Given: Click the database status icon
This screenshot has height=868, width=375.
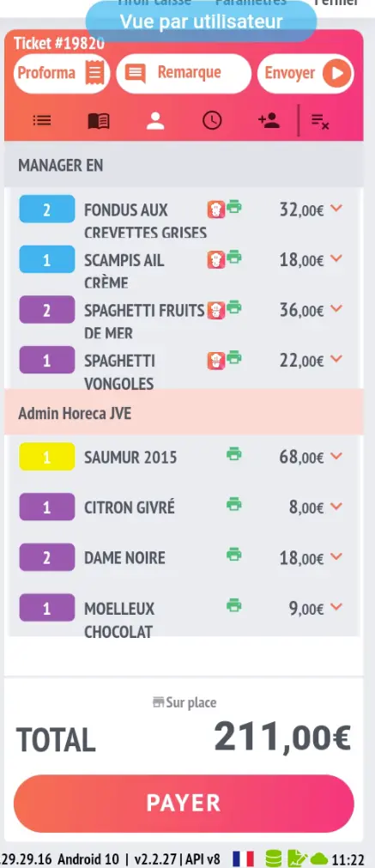Looking at the screenshot, I should (x=273, y=858).
